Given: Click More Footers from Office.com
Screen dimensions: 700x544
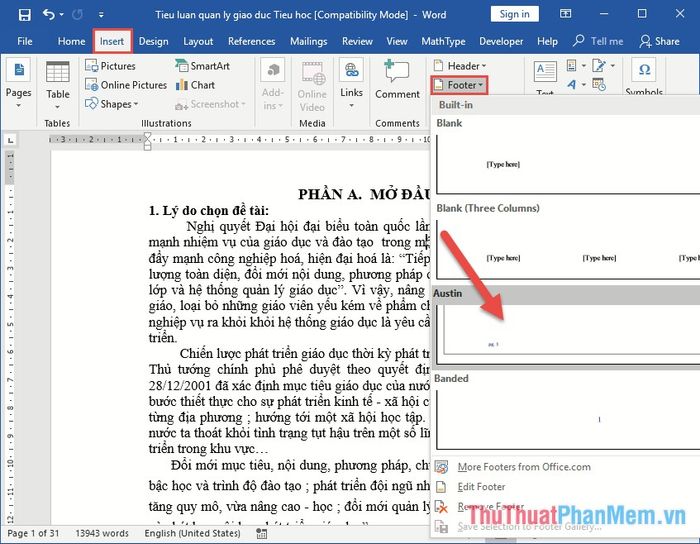Looking at the screenshot, I should (524, 467).
